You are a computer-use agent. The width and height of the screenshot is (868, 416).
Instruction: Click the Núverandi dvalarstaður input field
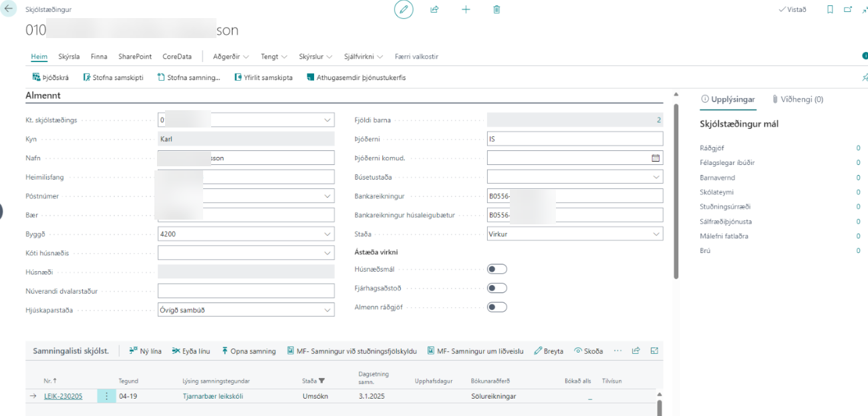[246, 291]
